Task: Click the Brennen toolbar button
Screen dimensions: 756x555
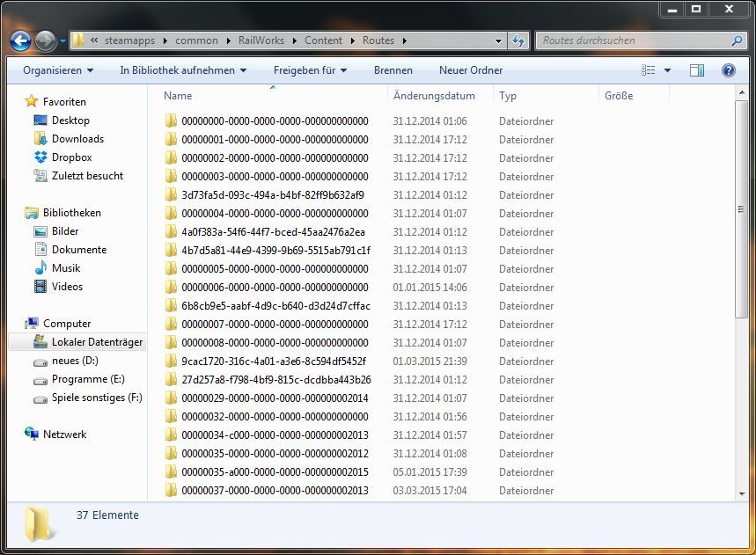Action: [x=393, y=70]
